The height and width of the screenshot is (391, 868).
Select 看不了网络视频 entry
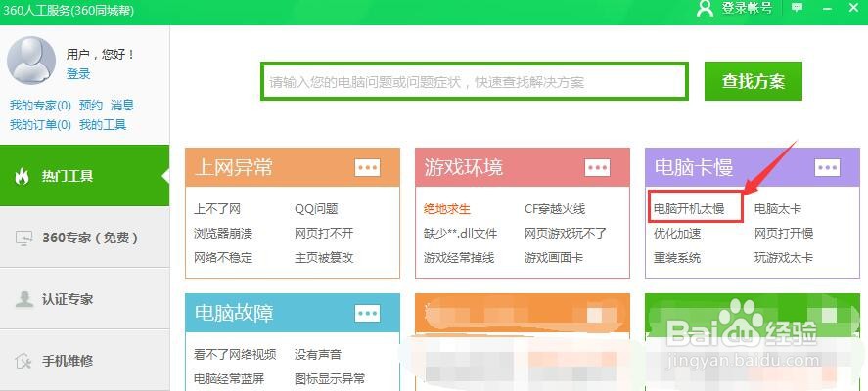point(235,355)
